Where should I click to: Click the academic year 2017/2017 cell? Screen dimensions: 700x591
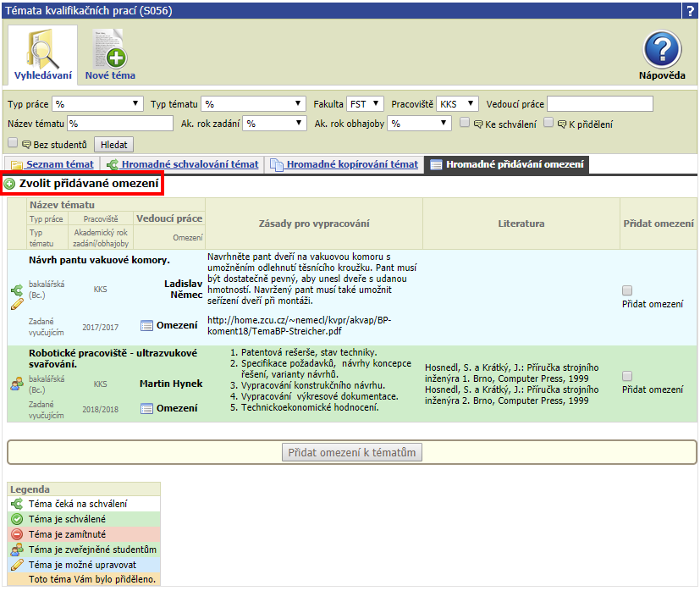click(101, 328)
